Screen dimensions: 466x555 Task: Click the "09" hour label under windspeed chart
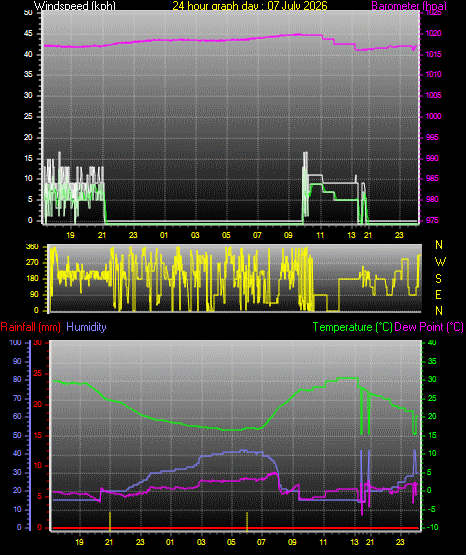[x=288, y=235]
